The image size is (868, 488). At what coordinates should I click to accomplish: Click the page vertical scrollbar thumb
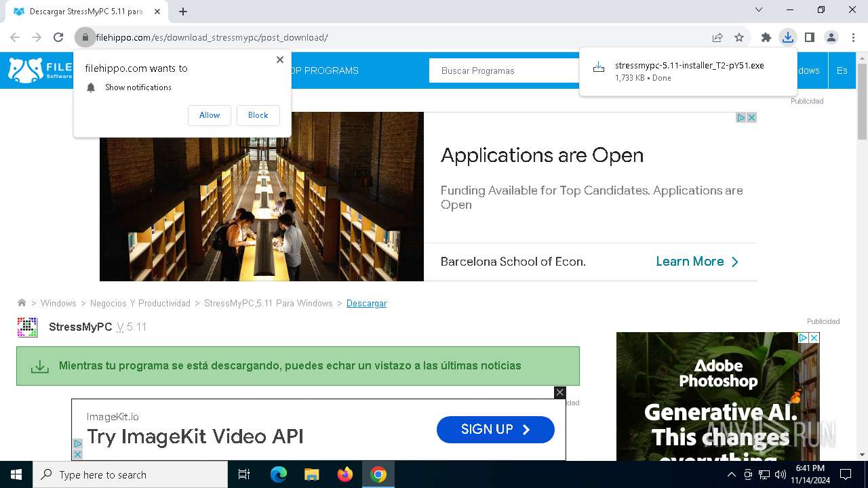[862, 102]
